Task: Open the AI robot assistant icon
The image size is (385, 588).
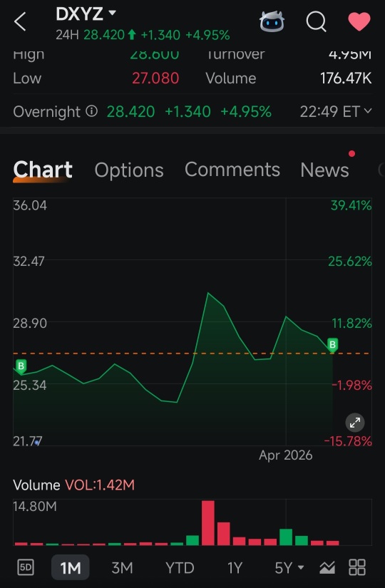Action: [272, 21]
